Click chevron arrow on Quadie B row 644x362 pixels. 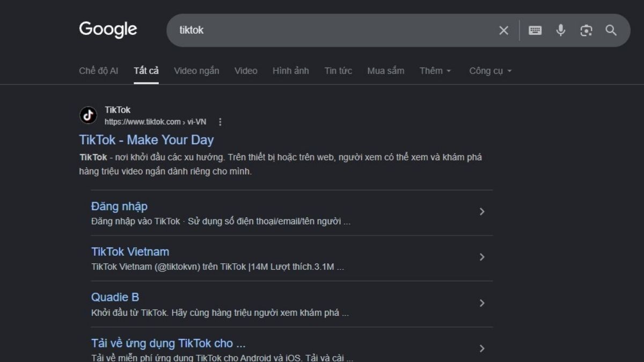tap(482, 303)
